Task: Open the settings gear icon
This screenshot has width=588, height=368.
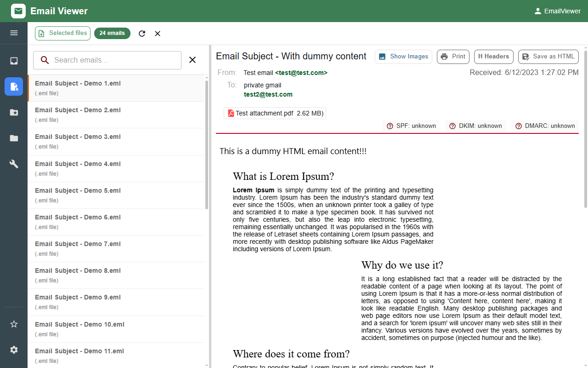Action: point(14,350)
